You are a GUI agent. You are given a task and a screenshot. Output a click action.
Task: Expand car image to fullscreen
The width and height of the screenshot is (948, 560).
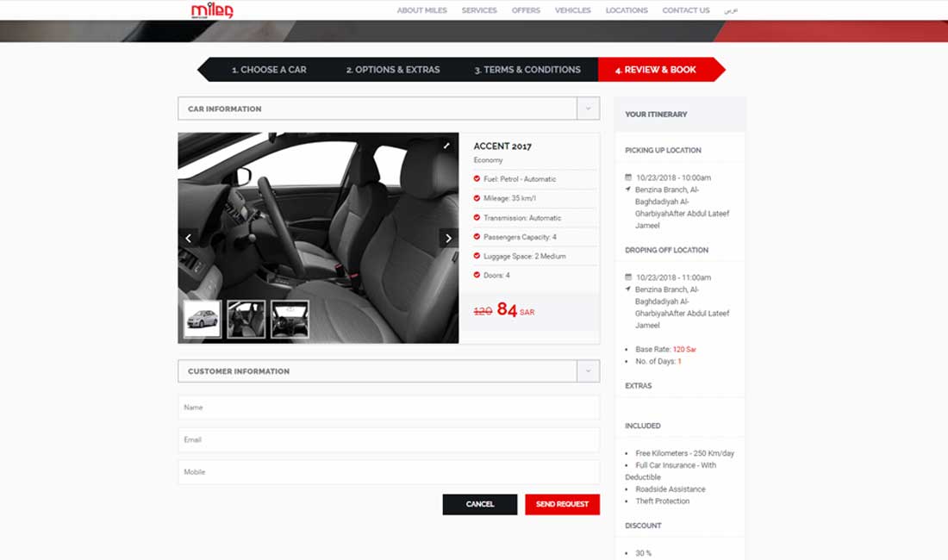pos(446,146)
